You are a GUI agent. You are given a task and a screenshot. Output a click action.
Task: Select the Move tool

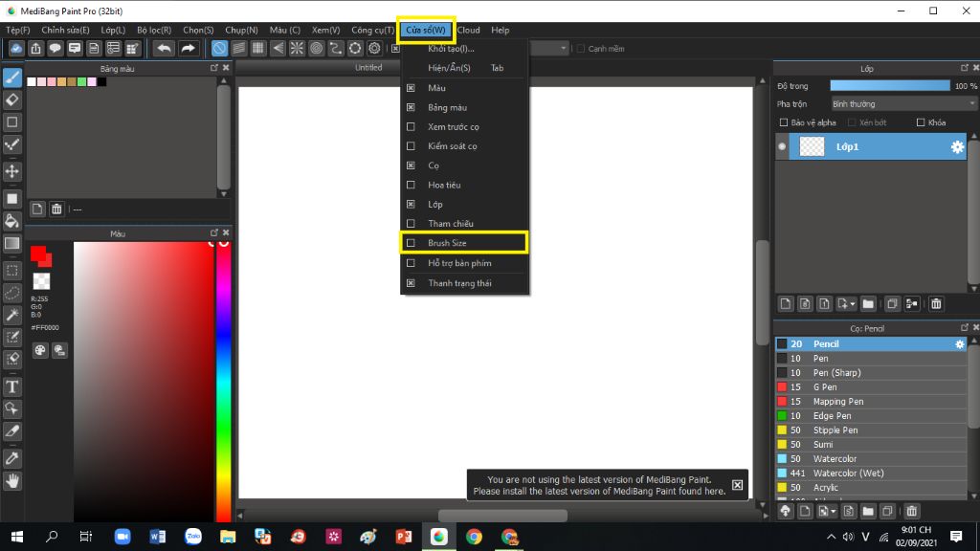12,171
